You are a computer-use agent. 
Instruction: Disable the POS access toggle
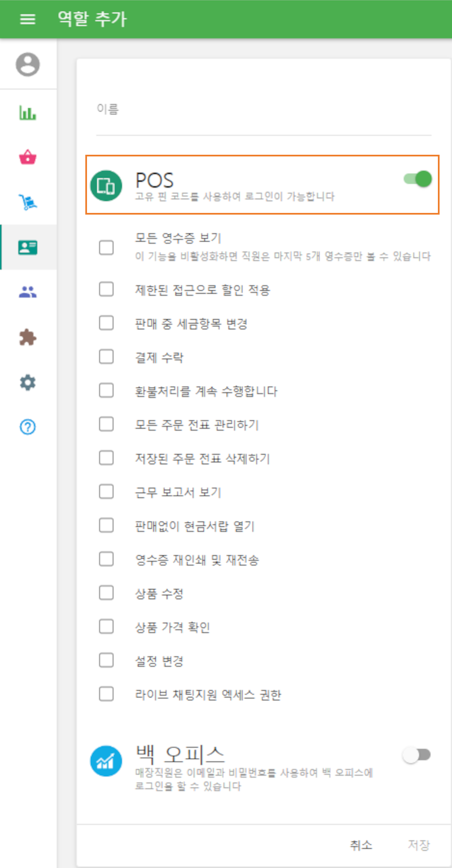point(416,178)
